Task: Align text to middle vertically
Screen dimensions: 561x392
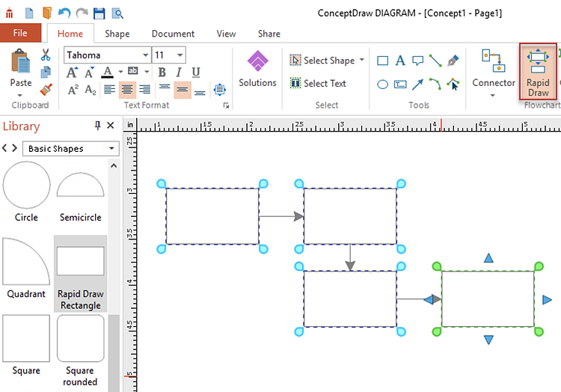Action: click(182, 90)
